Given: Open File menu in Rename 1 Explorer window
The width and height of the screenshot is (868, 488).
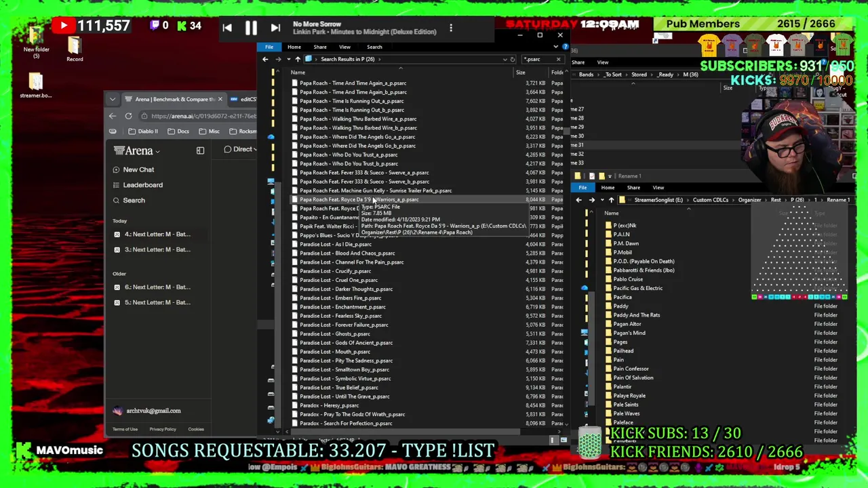Looking at the screenshot, I should [x=583, y=188].
